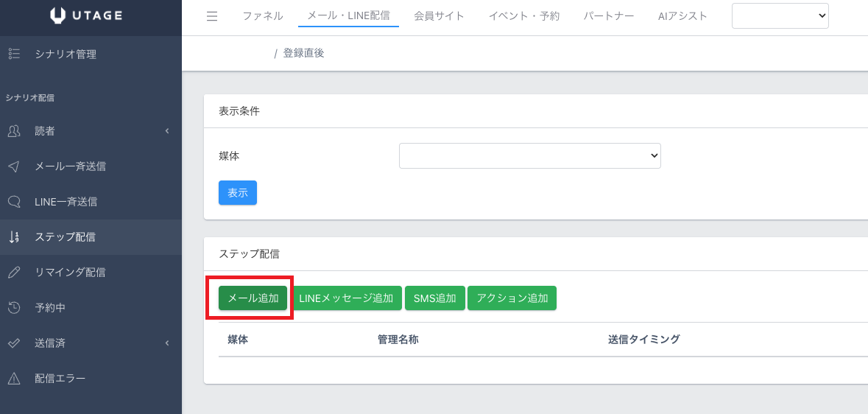Open the 媒体 dropdown
The height and width of the screenshot is (414, 868).
click(x=530, y=155)
